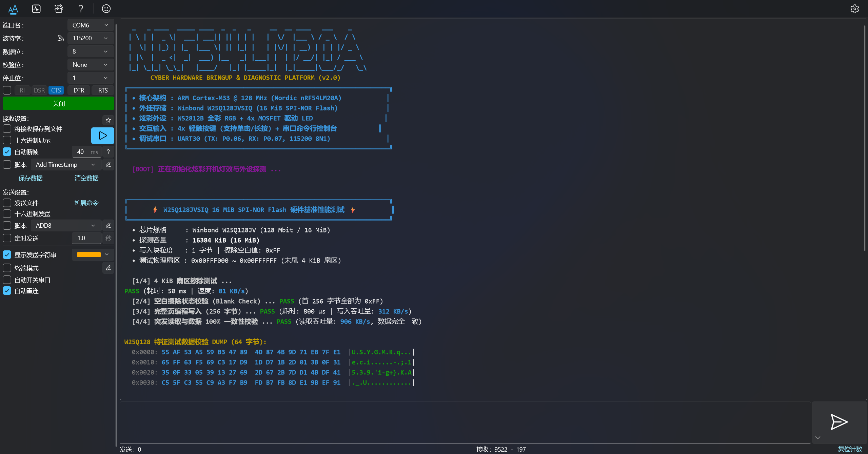
Task: Open the help question mark icon
Action: coord(81,9)
